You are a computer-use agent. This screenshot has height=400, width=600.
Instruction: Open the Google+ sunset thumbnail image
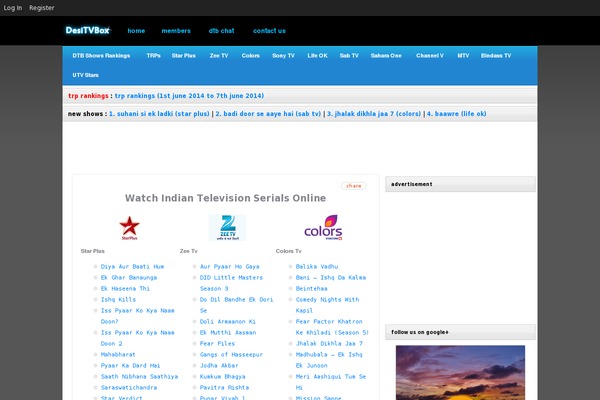pos(460,372)
